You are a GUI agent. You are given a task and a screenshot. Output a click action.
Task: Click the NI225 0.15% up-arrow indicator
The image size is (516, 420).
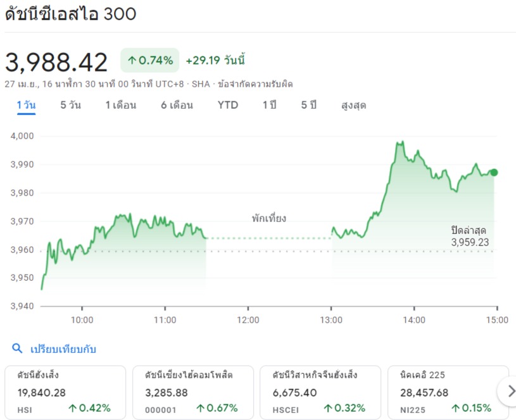pos(471,408)
